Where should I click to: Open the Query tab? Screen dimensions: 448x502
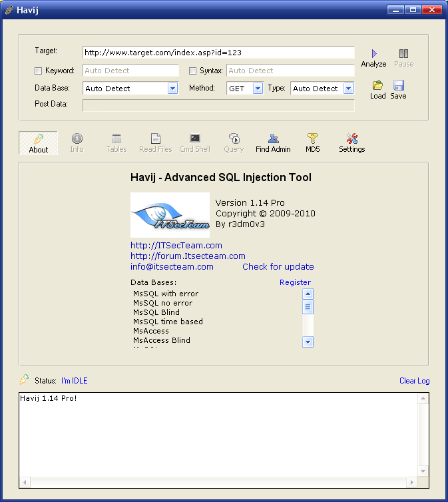pyautogui.click(x=234, y=143)
